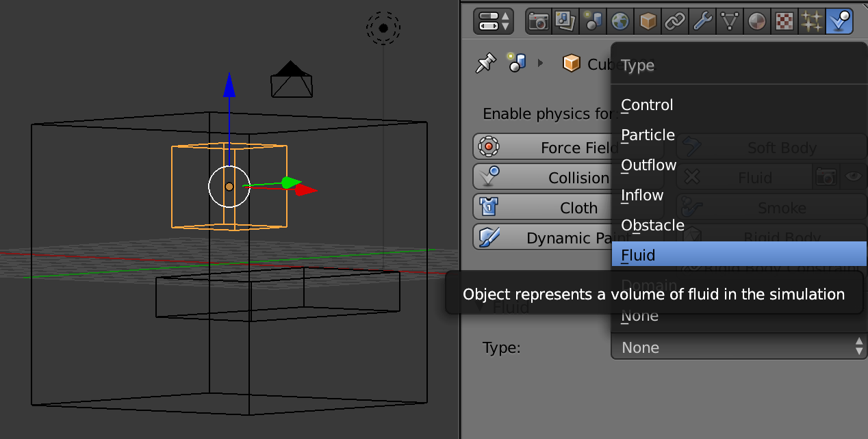Screen dimensions: 868x439
Task: Open the Modifiers wrench tab
Action: [x=702, y=21]
